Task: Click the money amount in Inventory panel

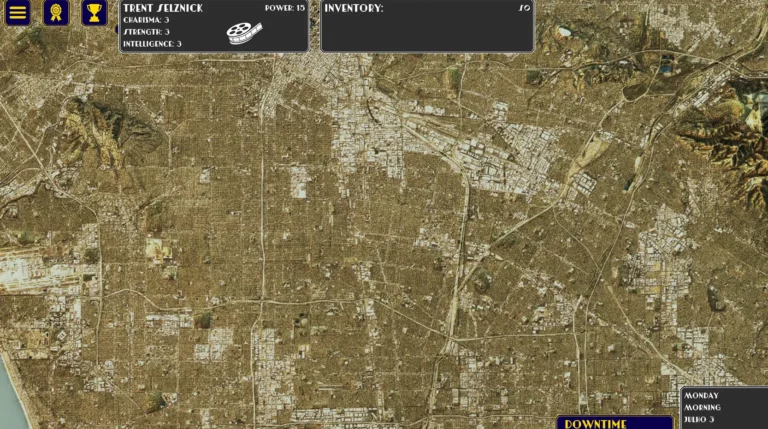Action: pos(524,8)
